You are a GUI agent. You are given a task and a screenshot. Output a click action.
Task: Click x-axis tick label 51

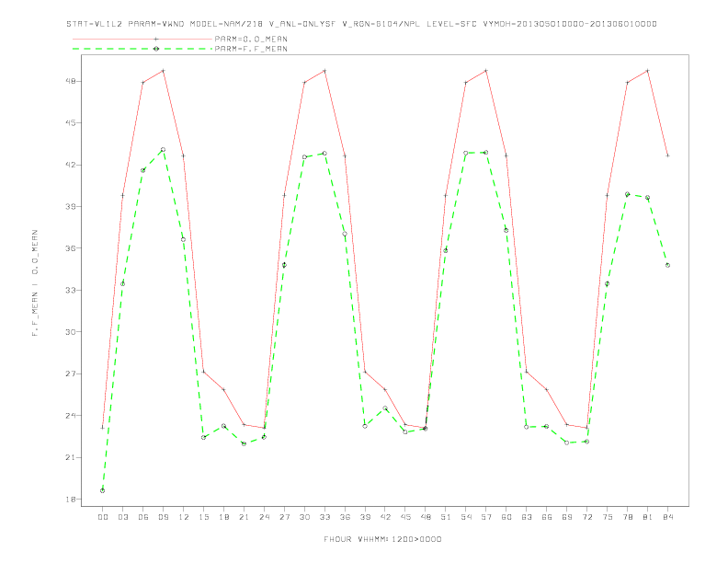[x=446, y=517]
